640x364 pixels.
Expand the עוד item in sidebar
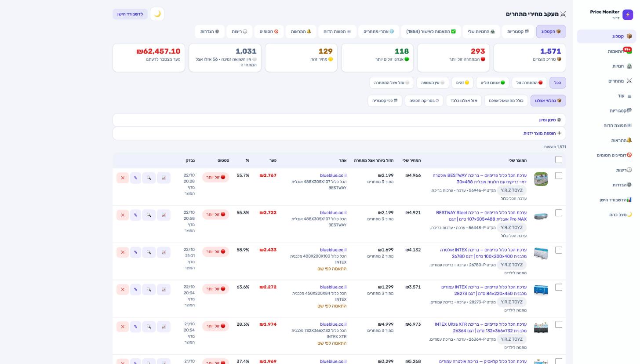[x=607, y=96]
